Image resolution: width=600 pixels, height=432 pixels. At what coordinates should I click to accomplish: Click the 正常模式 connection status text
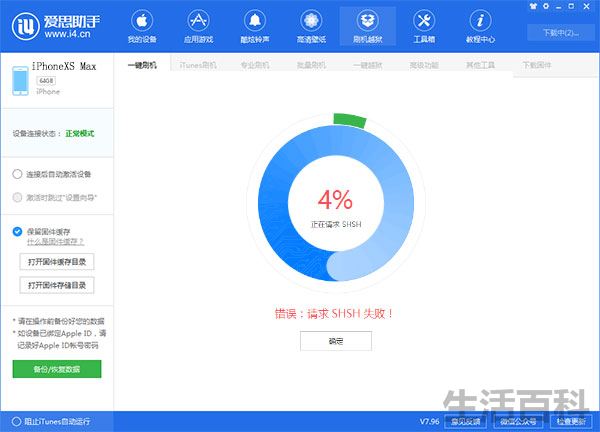[x=80, y=134]
